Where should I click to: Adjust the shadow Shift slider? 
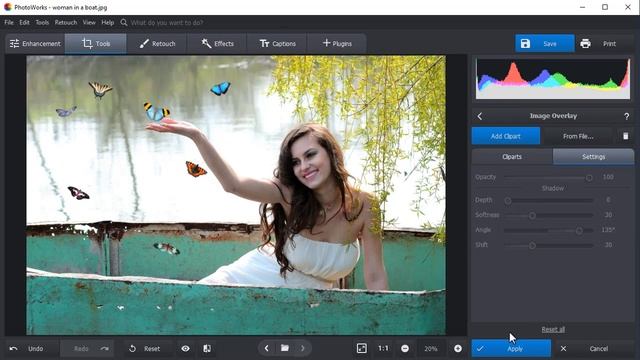tap(549, 245)
